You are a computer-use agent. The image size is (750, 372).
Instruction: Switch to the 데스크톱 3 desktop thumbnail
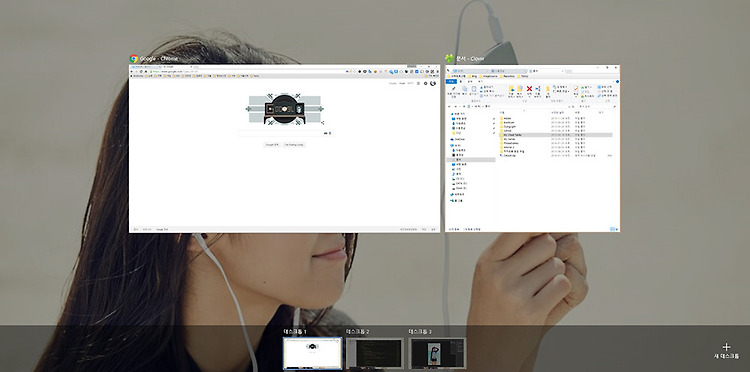click(437, 353)
